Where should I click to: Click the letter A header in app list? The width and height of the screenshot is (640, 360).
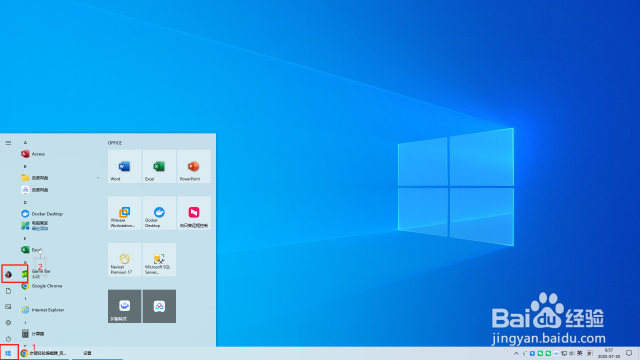pos(25,142)
